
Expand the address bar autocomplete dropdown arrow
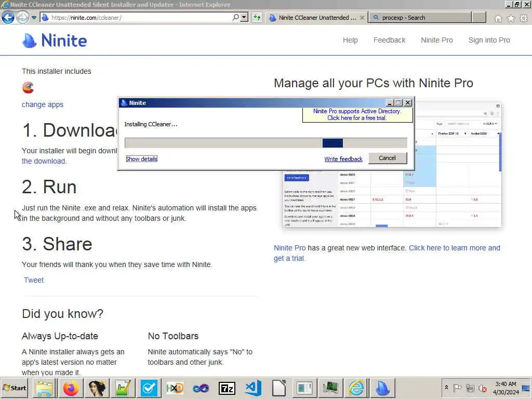click(x=244, y=17)
